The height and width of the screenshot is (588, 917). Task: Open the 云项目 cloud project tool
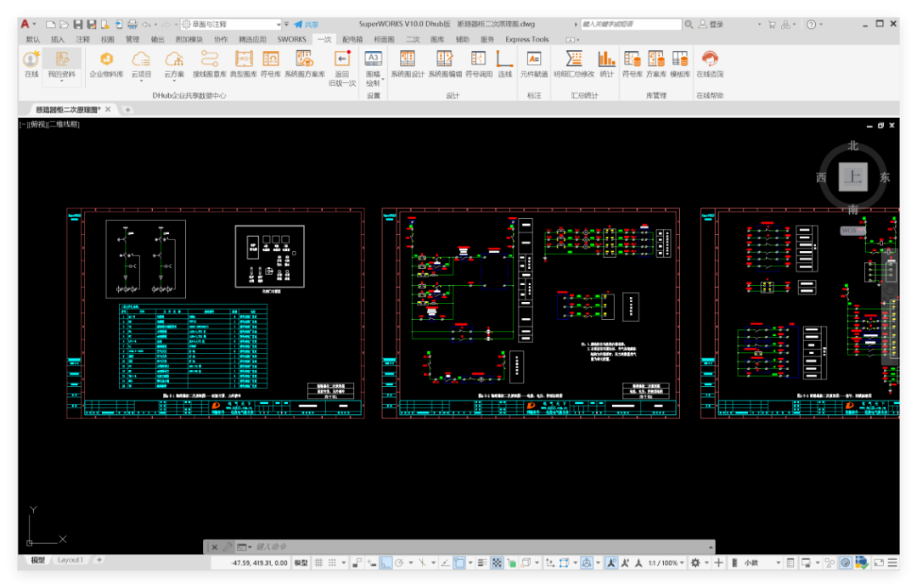tap(141, 64)
